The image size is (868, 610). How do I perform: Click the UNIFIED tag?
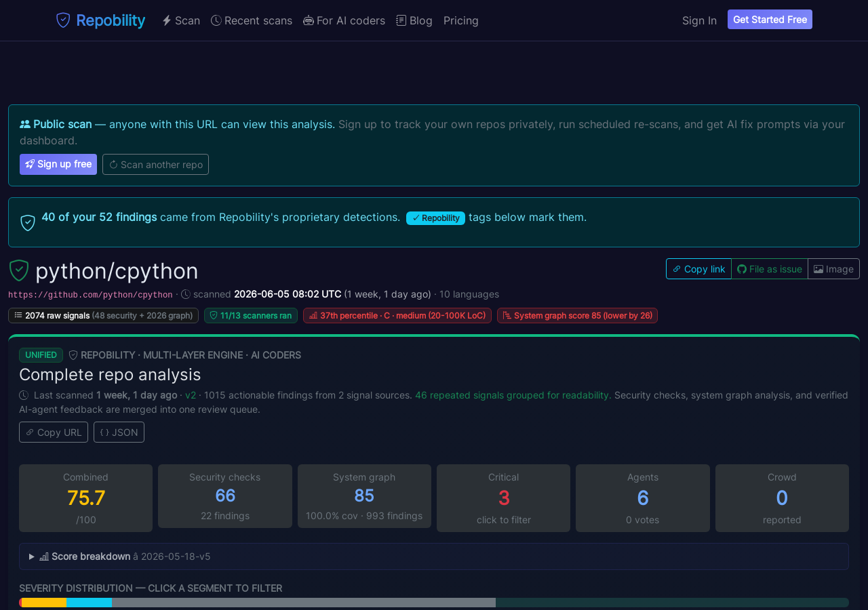(41, 355)
